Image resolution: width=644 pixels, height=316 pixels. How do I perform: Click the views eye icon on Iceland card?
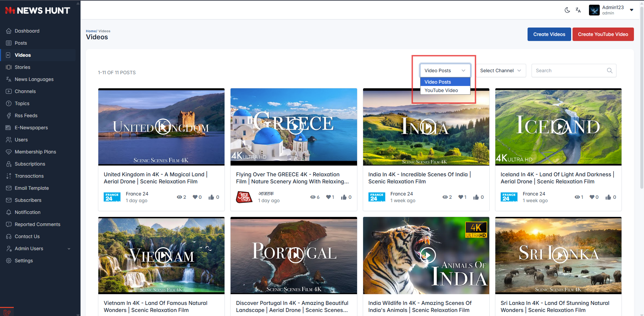(x=577, y=197)
